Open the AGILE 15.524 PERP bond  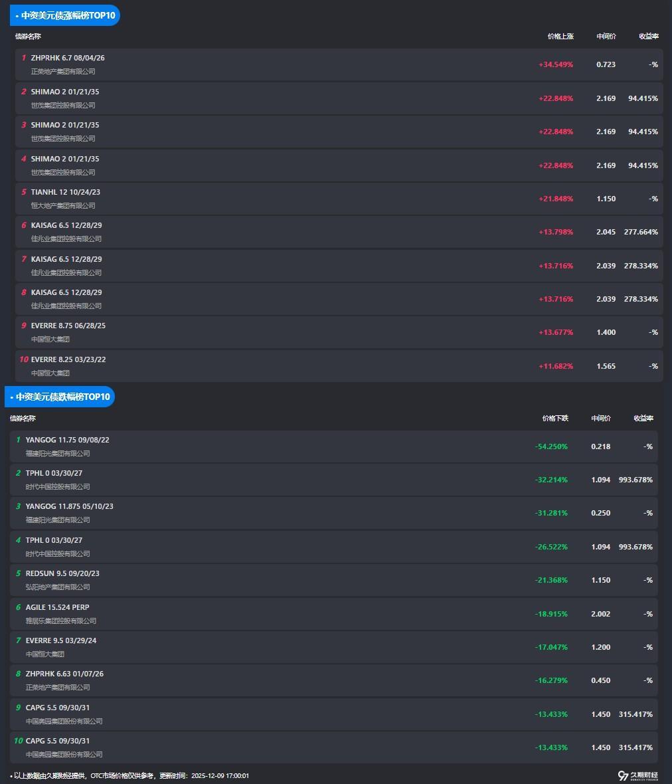coord(58,607)
